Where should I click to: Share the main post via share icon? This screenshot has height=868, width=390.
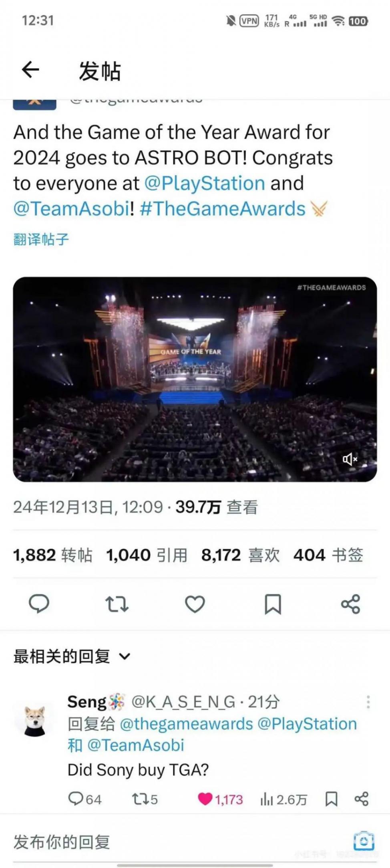click(351, 604)
